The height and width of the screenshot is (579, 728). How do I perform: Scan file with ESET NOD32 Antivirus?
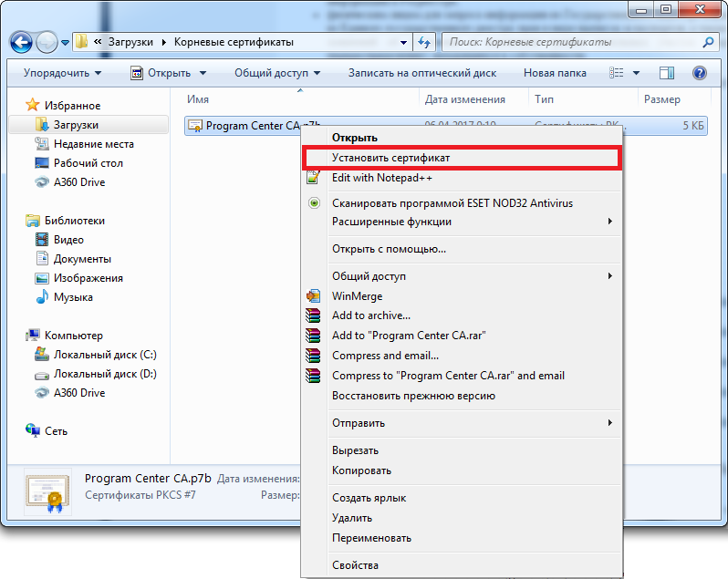(x=452, y=203)
